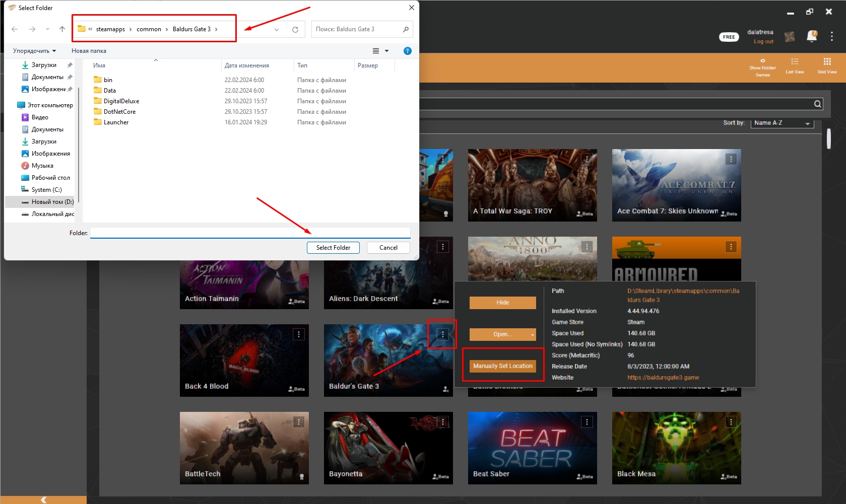Open options menu on Black Mesa card
This screenshot has width=846, height=504.
click(731, 422)
